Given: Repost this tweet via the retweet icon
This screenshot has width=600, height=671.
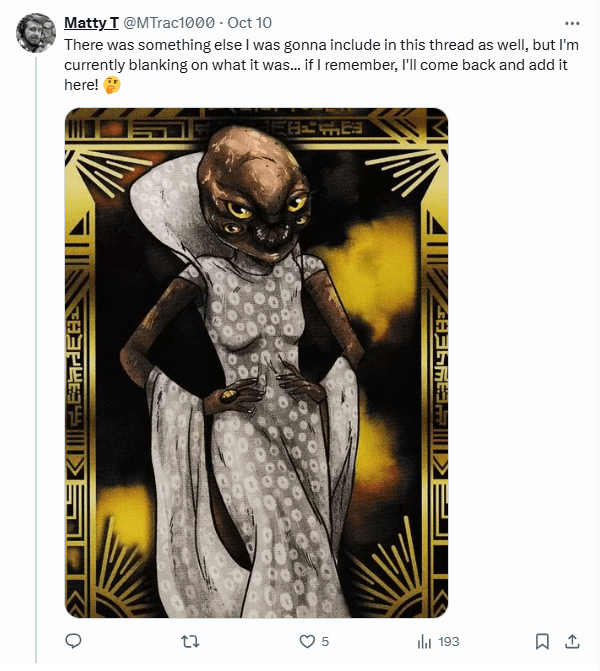Looking at the screenshot, I should click(190, 640).
